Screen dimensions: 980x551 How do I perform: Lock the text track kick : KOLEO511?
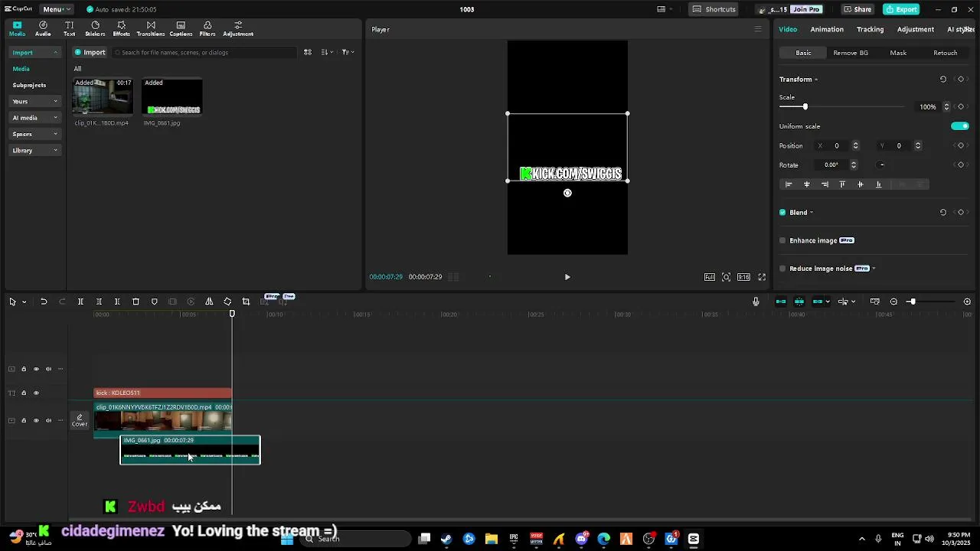(x=24, y=393)
